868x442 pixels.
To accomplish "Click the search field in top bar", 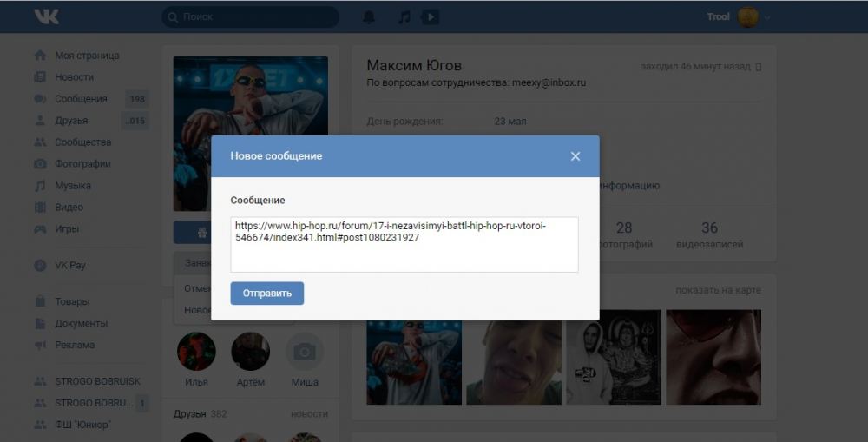I will click(250, 17).
